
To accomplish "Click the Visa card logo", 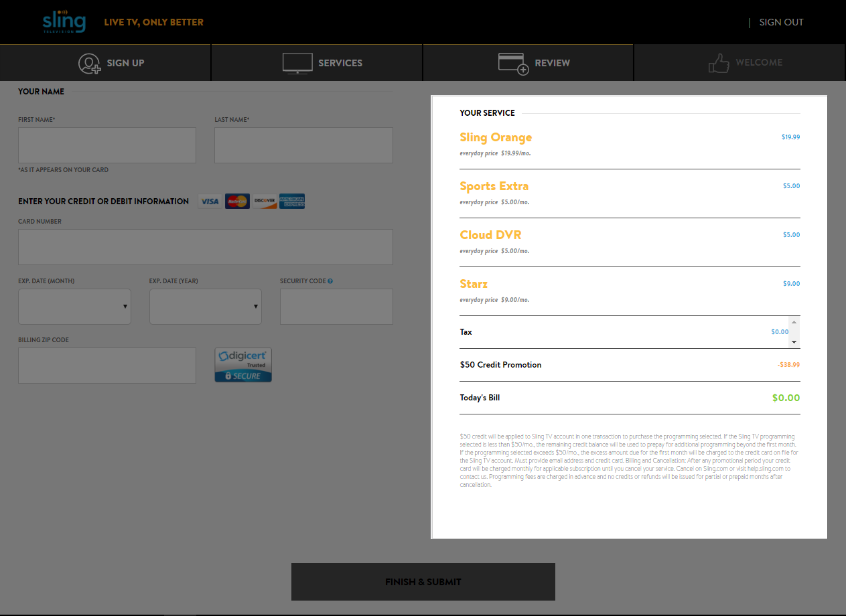I will 210,201.
